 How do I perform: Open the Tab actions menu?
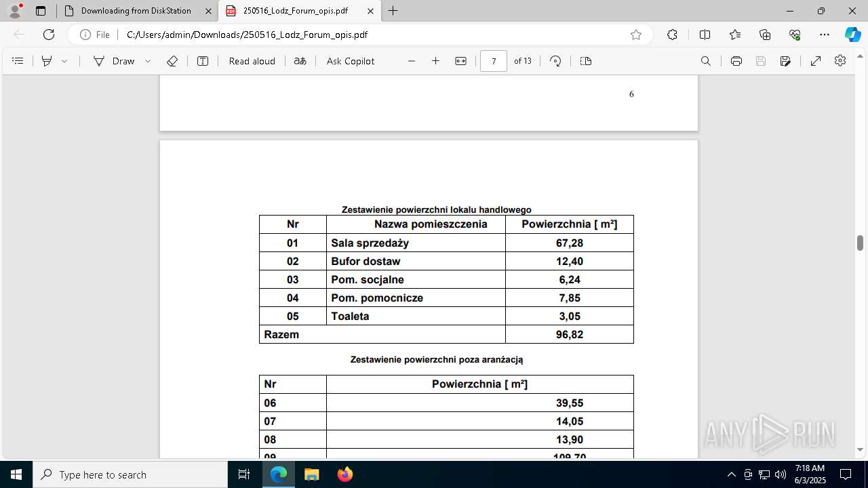pyautogui.click(x=41, y=11)
